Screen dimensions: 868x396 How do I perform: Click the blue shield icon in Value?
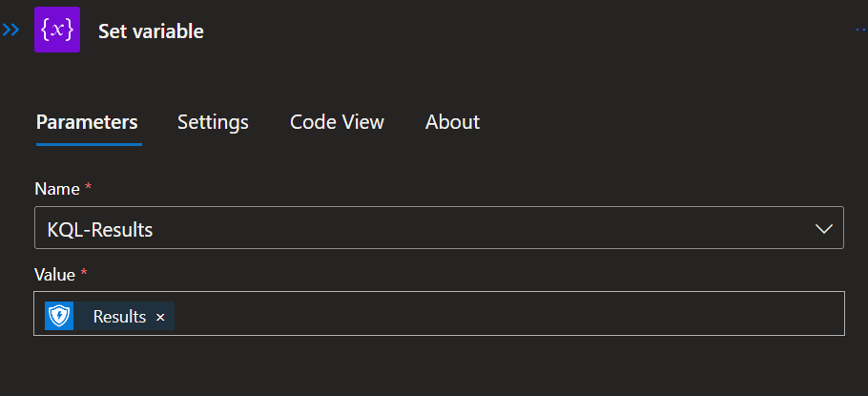point(59,316)
